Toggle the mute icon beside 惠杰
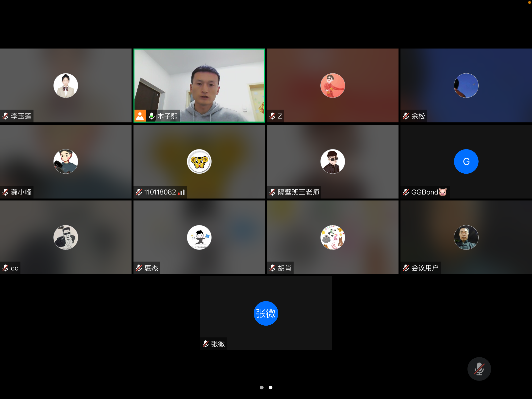 pyautogui.click(x=139, y=268)
